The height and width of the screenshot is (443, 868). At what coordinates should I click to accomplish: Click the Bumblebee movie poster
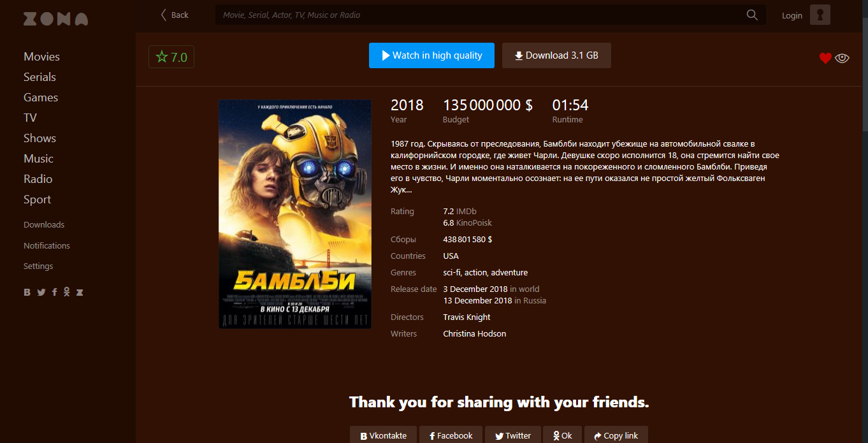pos(295,214)
